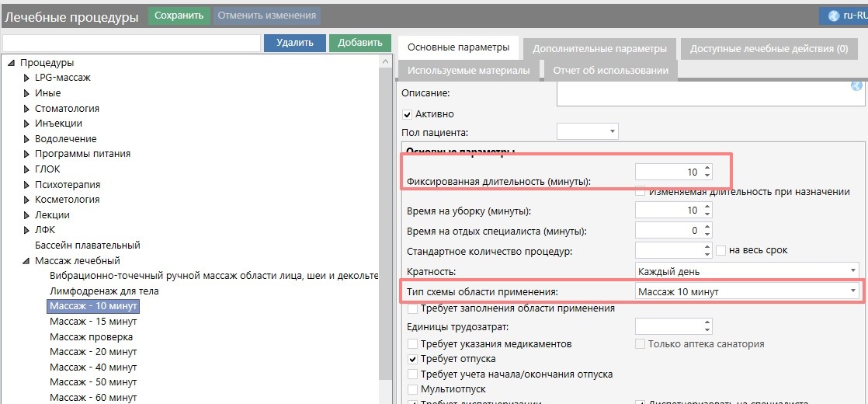The height and width of the screenshot is (404, 868).
Task: Switch to Дополнительные параметры tab
Action: (599, 49)
